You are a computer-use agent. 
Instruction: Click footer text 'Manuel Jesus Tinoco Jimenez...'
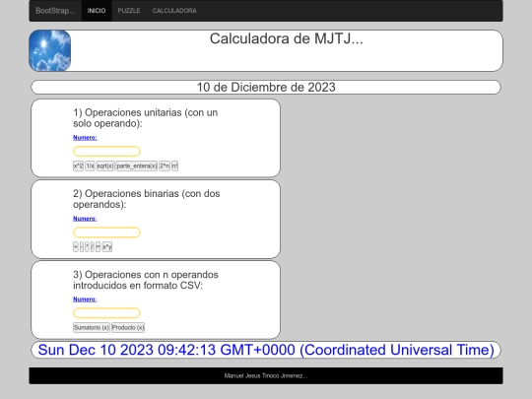(x=266, y=376)
